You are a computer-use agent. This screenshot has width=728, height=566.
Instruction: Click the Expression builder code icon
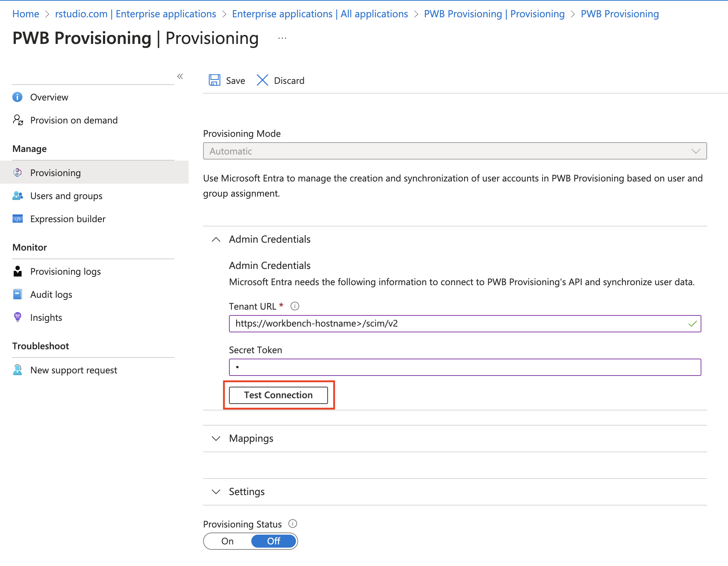click(18, 219)
